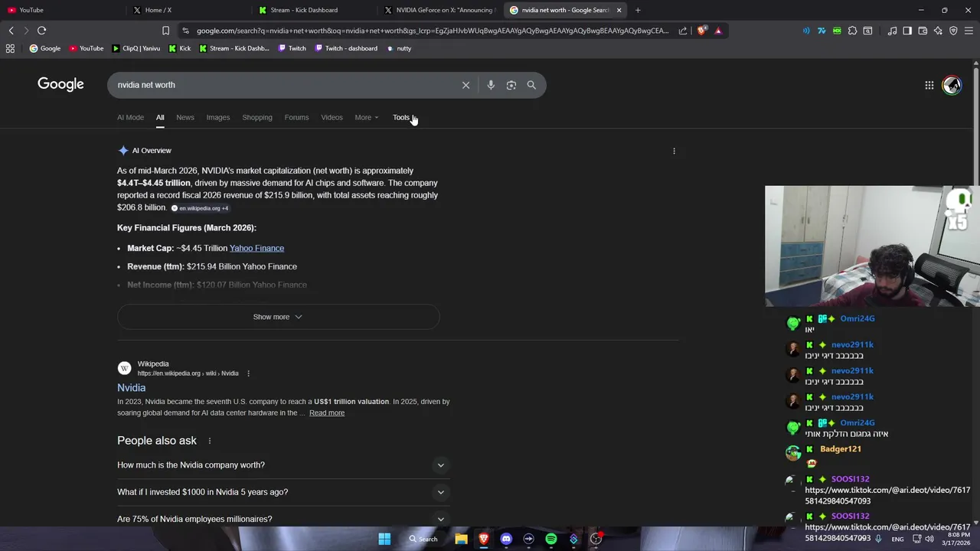Clear the search box with the X icon
Screen dimensions: 980x551
[465, 85]
